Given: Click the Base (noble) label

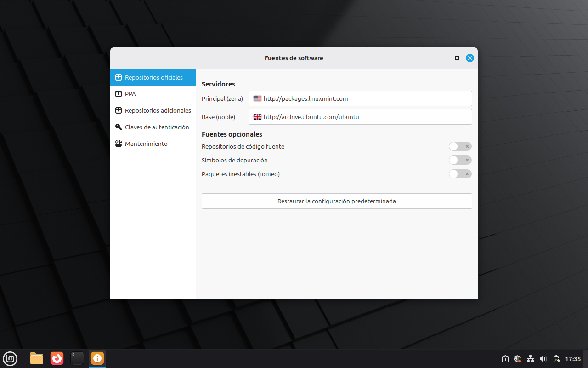Looking at the screenshot, I should pos(218,117).
